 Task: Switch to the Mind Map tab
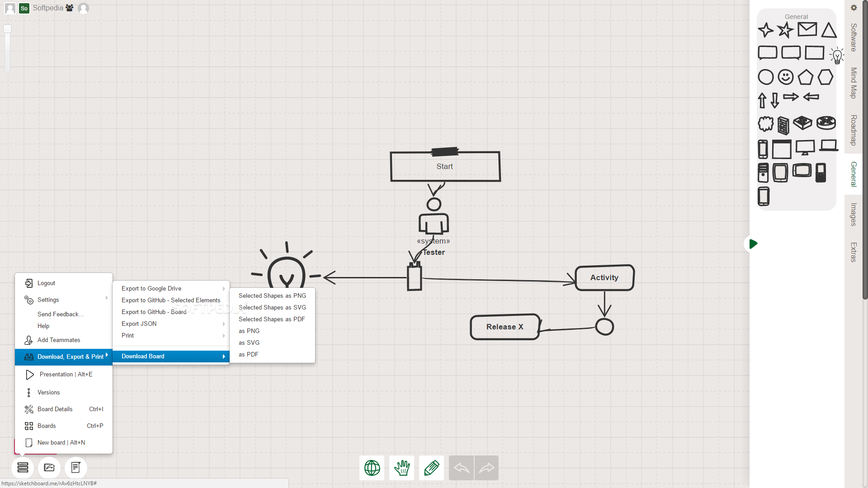tap(854, 83)
